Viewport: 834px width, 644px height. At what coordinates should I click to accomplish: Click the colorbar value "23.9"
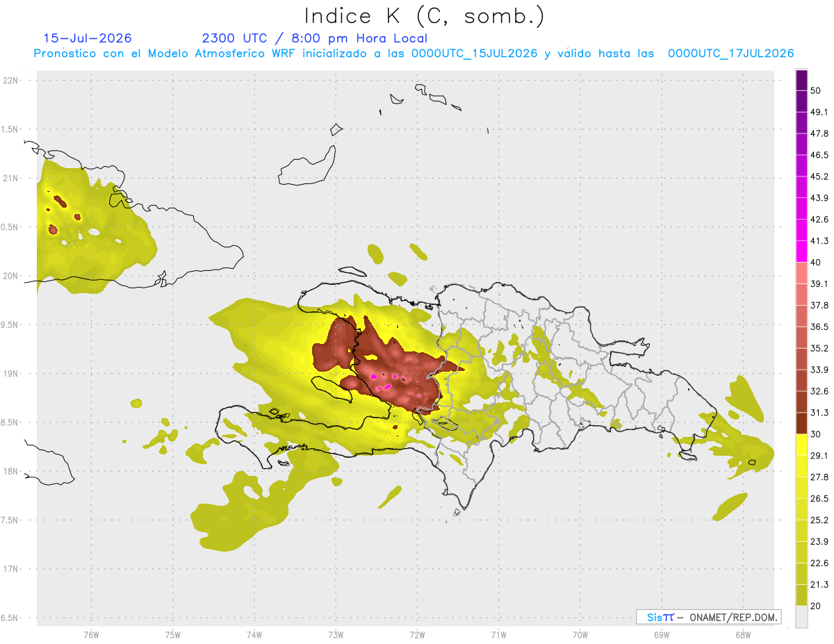pos(819,541)
